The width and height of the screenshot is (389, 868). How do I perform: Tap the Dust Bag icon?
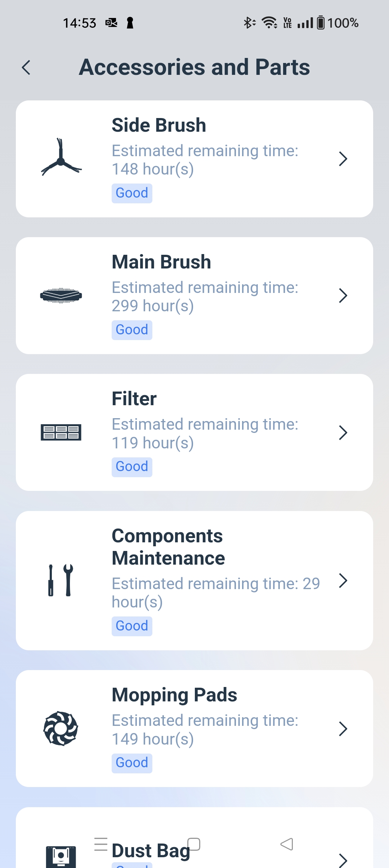(x=61, y=856)
